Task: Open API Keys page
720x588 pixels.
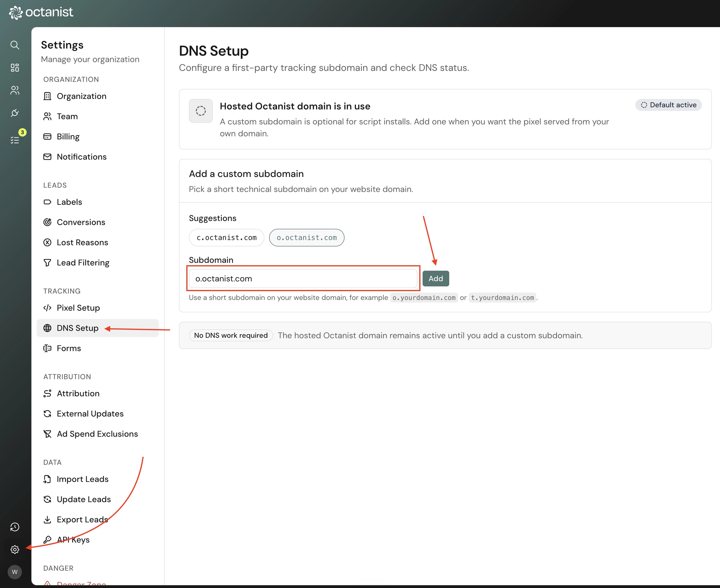Action: pyautogui.click(x=98, y=539)
